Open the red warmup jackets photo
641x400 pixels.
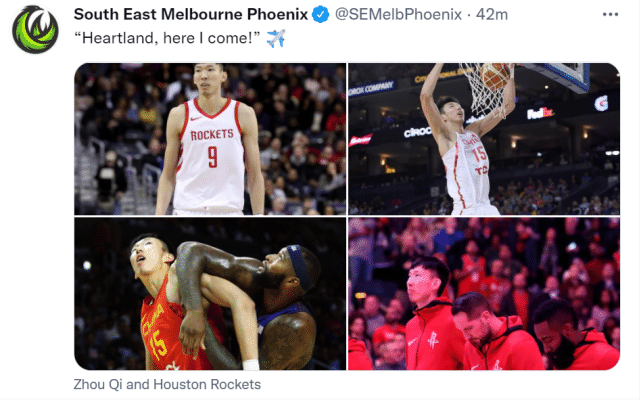point(484,294)
